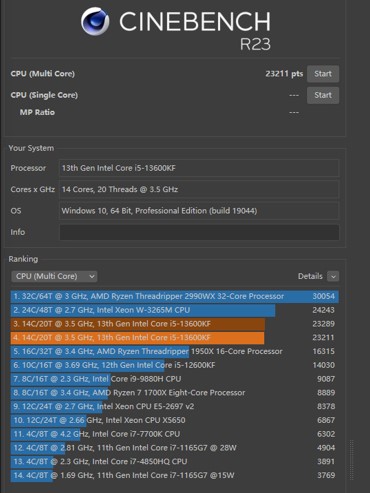Click into the Info text field
The width and height of the screenshot is (370, 493).
pos(199,232)
